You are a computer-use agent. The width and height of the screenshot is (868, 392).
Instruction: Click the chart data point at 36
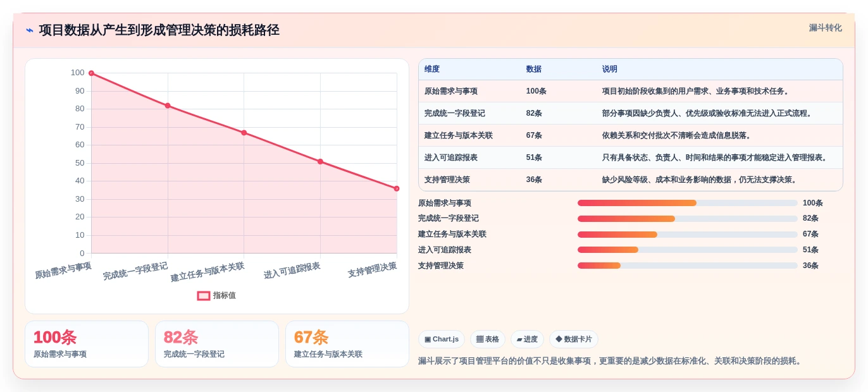pyautogui.click(x=397, y=188)
